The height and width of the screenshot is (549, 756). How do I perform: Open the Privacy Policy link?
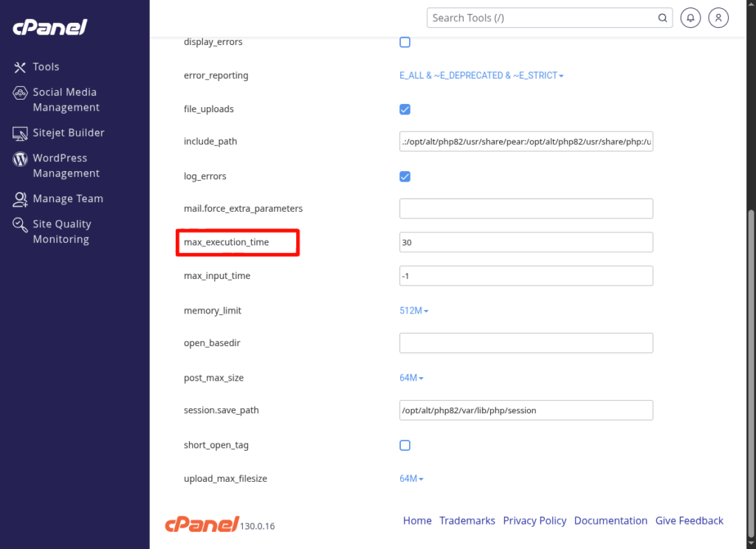[535, 521]
